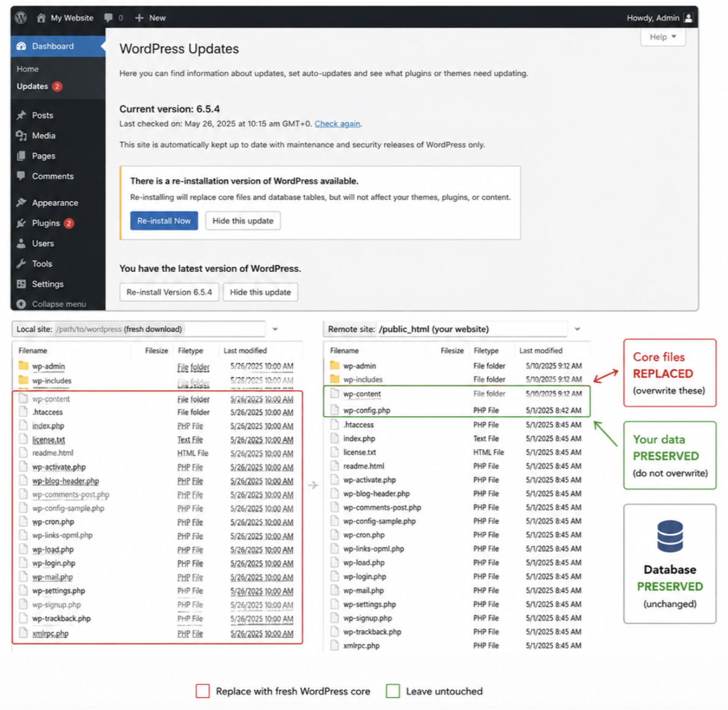Click Howdy, Admin text

653,18
